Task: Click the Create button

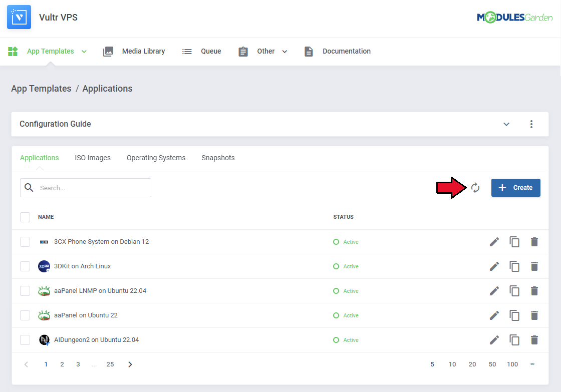Action: (515, 188)
